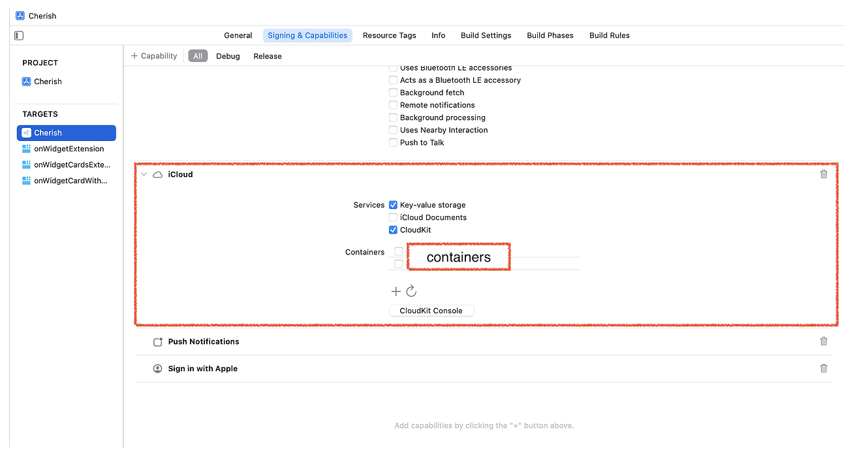Click the Cherish project icon in sidebar

pos(26,82)
